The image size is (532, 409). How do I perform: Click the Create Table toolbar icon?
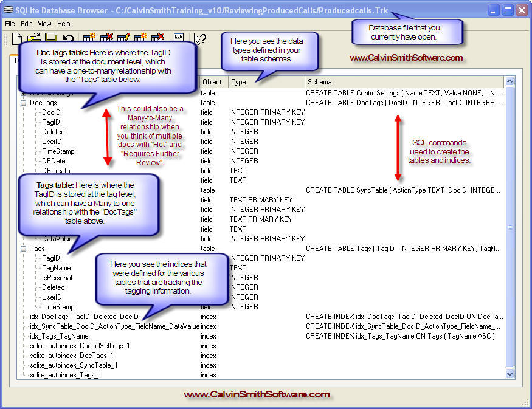click(90, 39)
